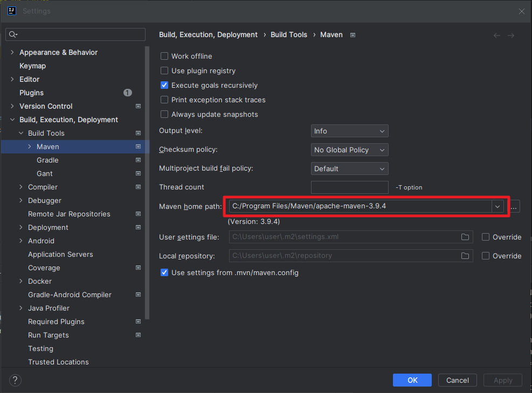The width and height of the screenshot is (532, 393).
Task: Click project-level icon on Deployment row
Action: click(138, 227)
